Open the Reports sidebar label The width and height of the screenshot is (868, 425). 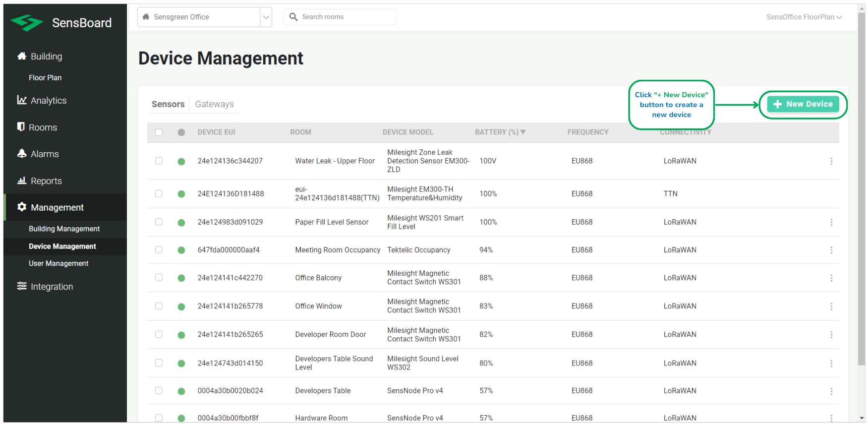pos(46,181)
